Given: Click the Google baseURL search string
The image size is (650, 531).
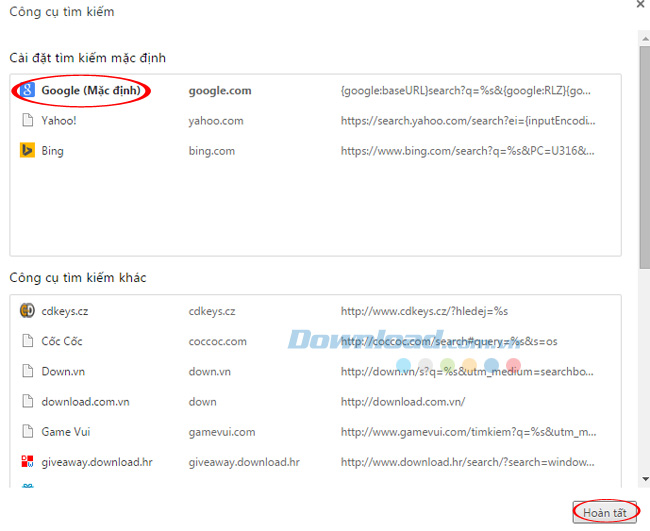Looking at the screenshot, I should point(466,90).
